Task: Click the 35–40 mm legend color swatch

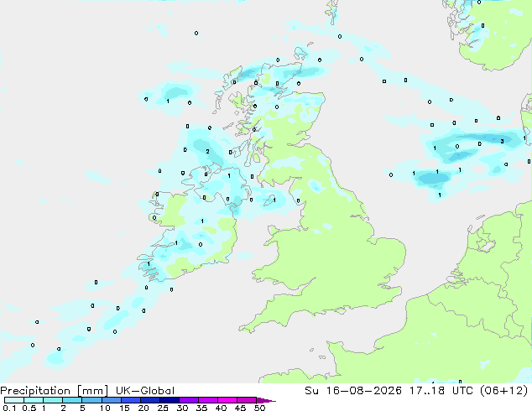Action: [x=207, y=400]
